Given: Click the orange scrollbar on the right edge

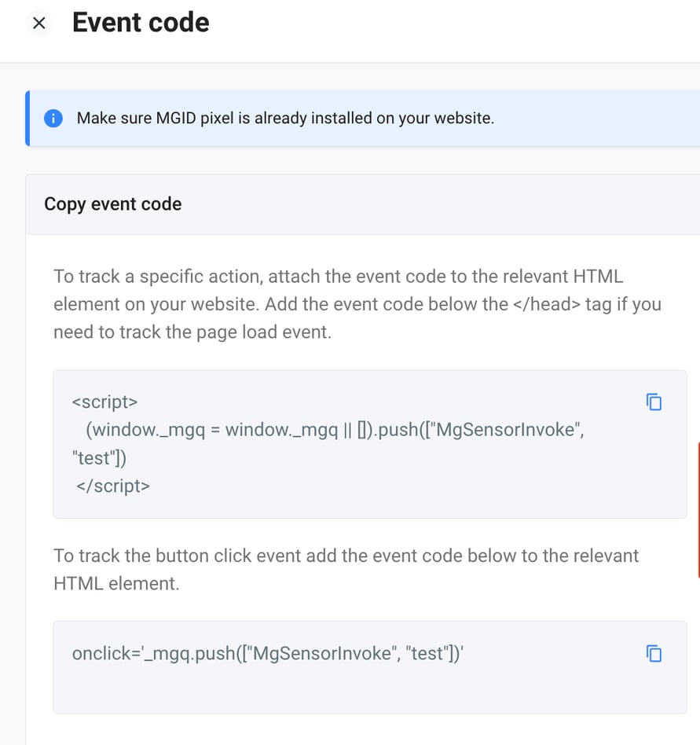Looking at the screenshot, I should [x=698, y=511].
